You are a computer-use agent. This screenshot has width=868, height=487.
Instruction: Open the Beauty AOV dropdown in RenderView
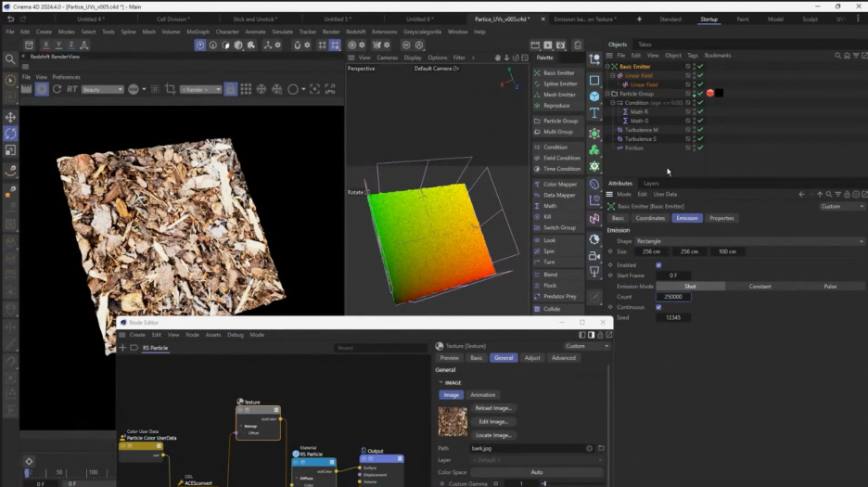point(102,89)
